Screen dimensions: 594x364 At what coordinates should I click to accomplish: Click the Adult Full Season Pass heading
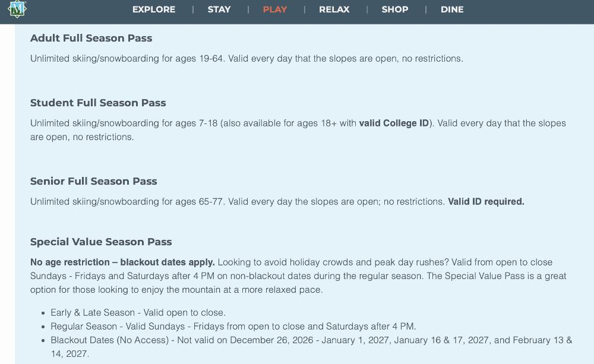pyautogui.click(x=91, y=38)
